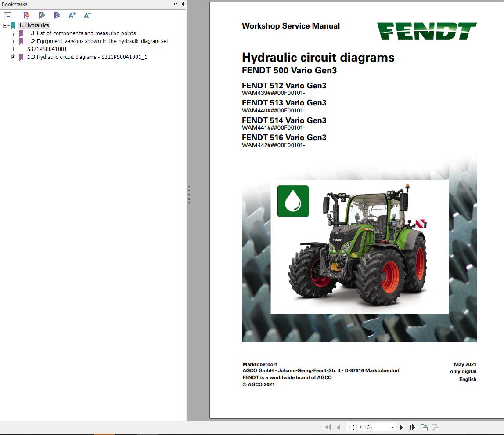The width and height of the screenshot is (504, 435).
Task: Click serial number WAM440###00F00101-
Action: click(x=273, y=110)
